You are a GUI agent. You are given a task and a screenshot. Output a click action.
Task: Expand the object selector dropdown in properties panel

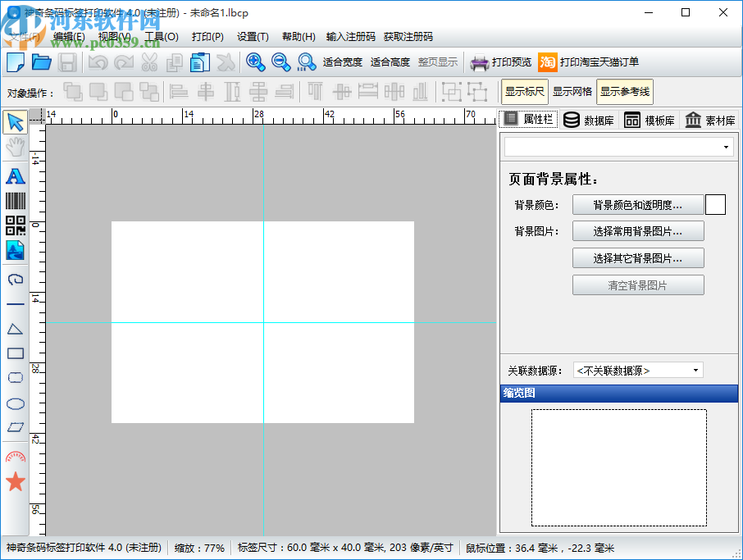click(x=619, y=148)
